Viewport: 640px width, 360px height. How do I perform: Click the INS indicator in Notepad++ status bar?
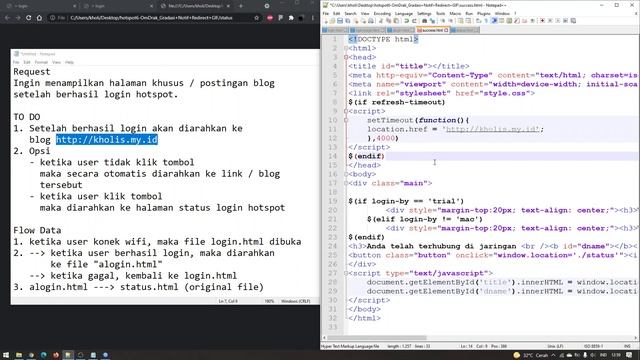click(x=627, y=346)
